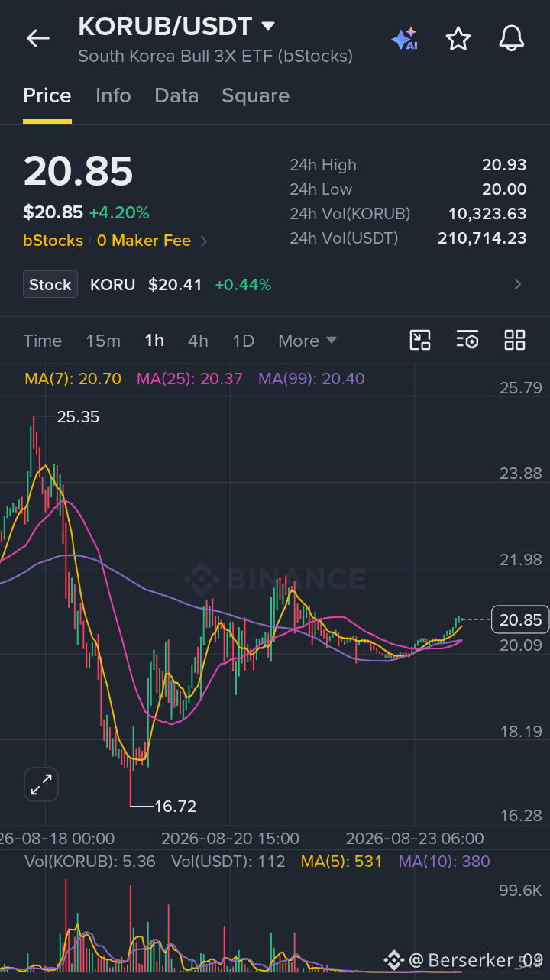Switch to the Data tab

point(176,95)
